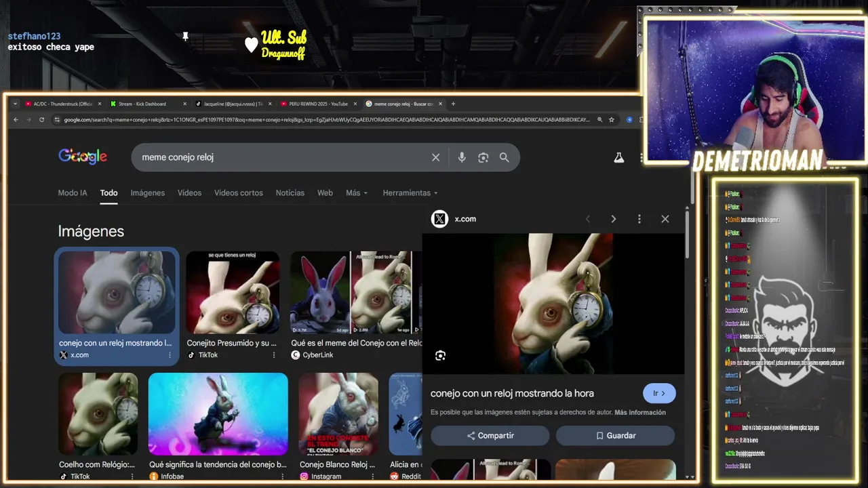The image size is (868, 488).
Task: Open the zoom magnifier in address bar
Action: tap(599, 119)
